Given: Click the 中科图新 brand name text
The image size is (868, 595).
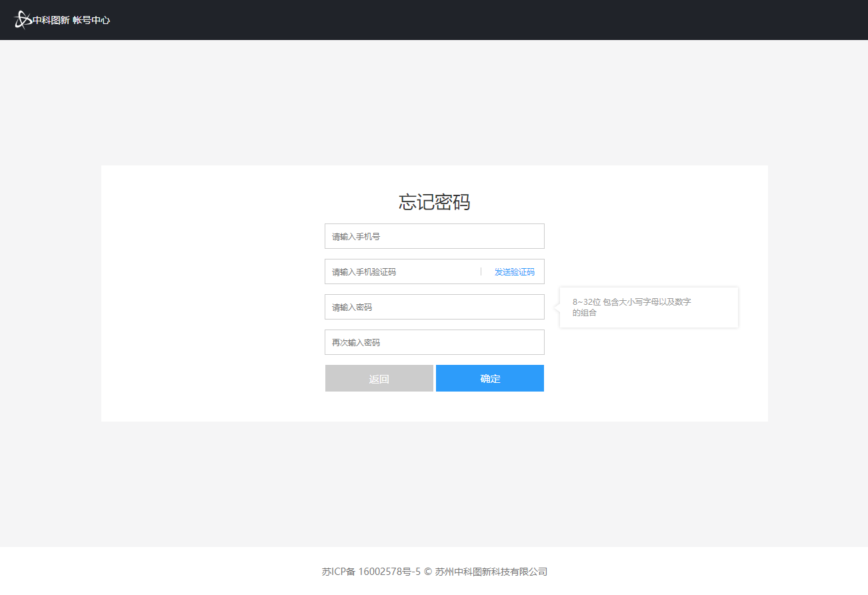Looking at the screenshot, I should [51, 21].
